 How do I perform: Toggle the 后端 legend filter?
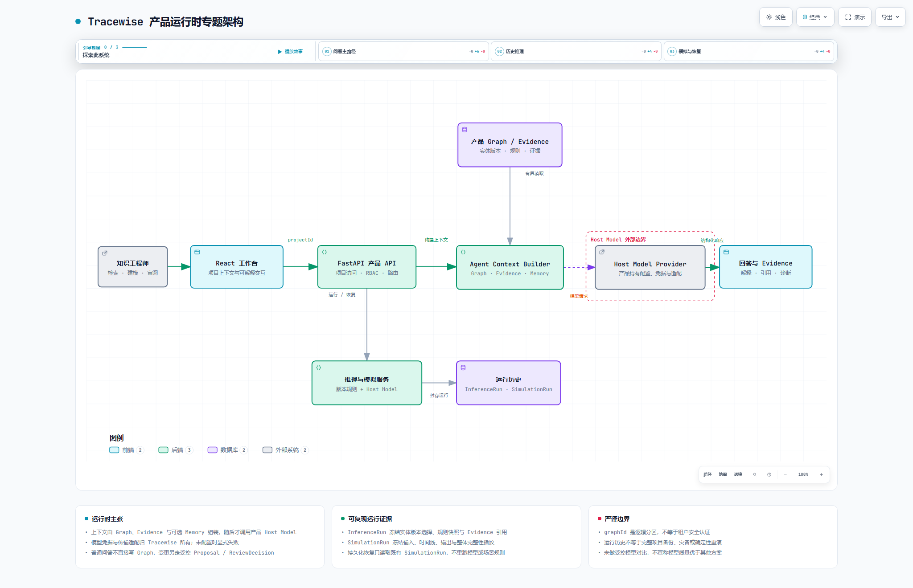coord(176,450)
